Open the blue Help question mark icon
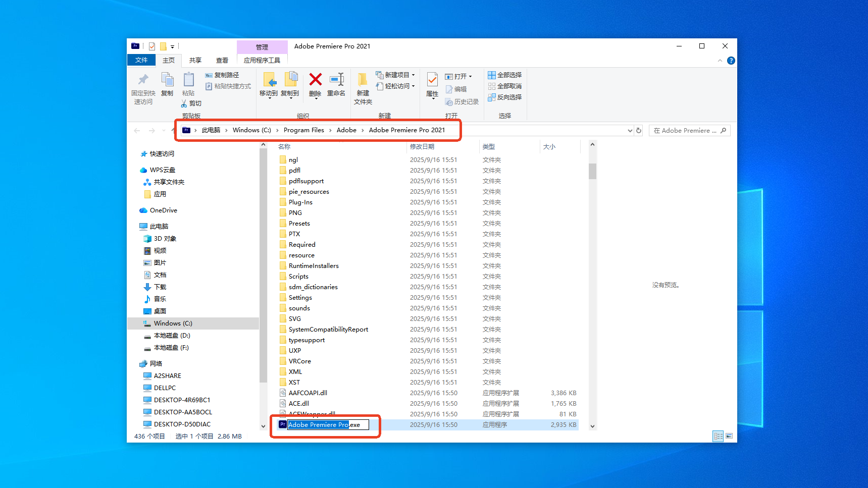This screenshot has width=868, height=488. coord(731,61)
